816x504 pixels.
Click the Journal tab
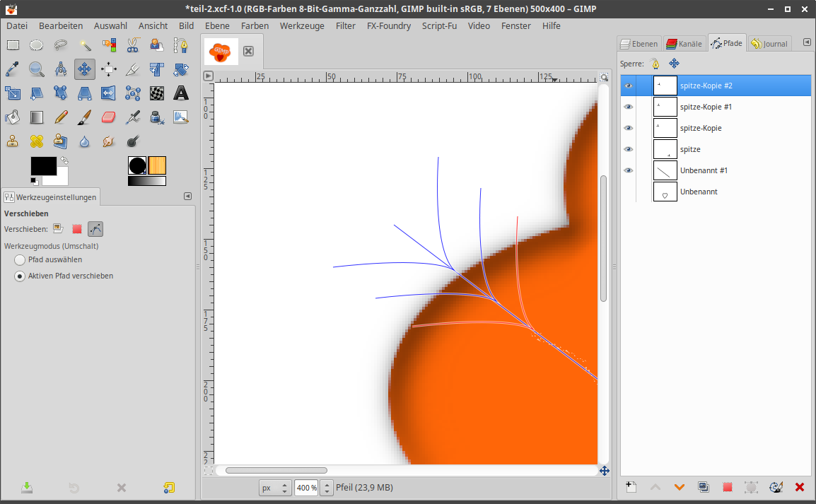tap(769, 44)
